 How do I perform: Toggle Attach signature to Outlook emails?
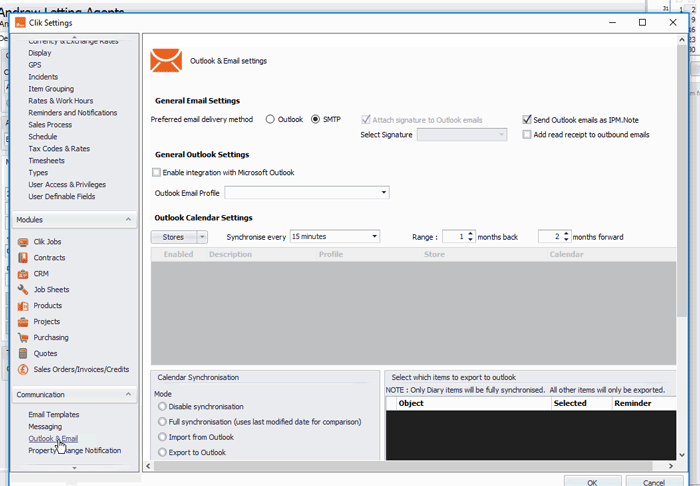pos(366,120)
